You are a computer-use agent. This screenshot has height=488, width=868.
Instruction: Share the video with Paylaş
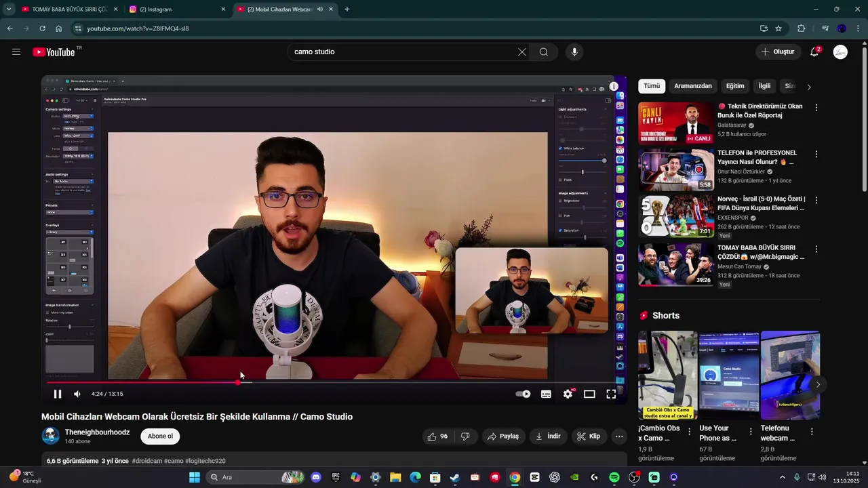(x=503, y=436)
